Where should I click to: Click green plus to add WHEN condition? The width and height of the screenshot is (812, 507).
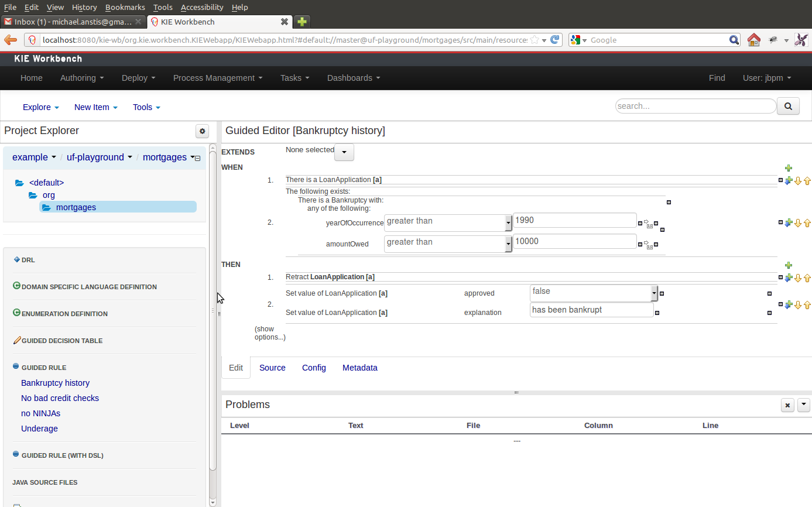pyautogui.click(x=788, y=168)
